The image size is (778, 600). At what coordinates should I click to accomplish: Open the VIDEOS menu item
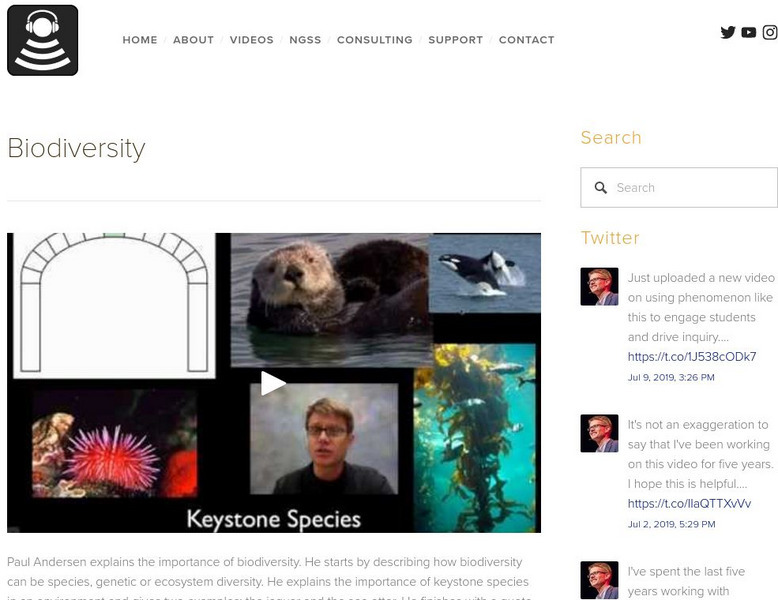click(252, 40)
